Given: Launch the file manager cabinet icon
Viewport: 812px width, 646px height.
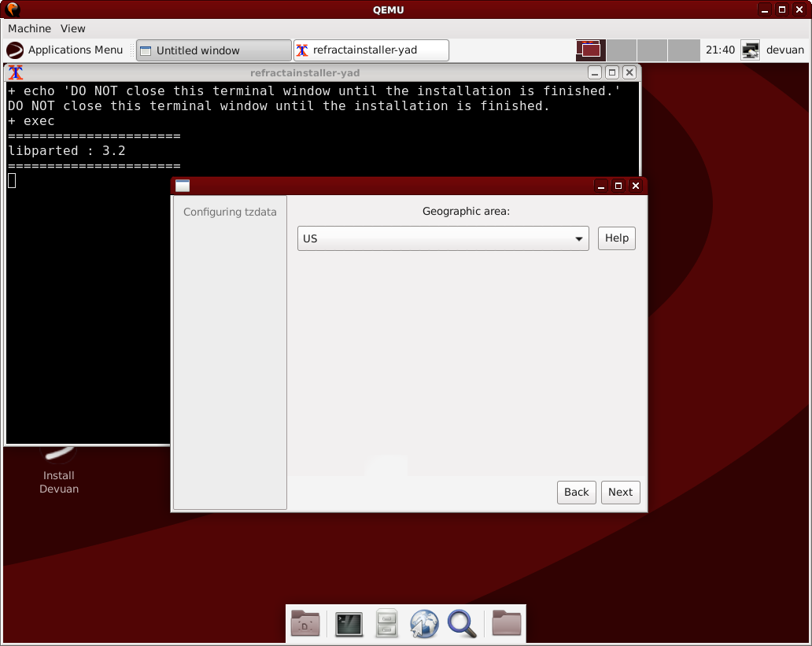Looking at the screenshot, I should pos(386,624).
